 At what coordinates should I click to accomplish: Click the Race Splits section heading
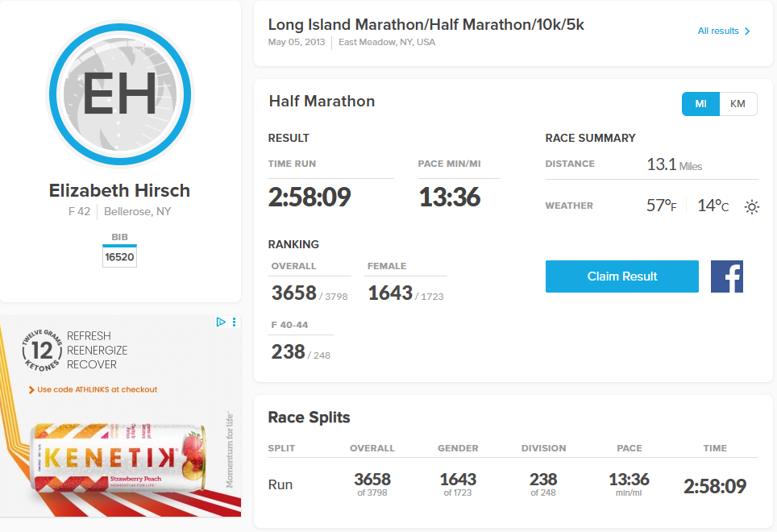[x=309, y=418]
